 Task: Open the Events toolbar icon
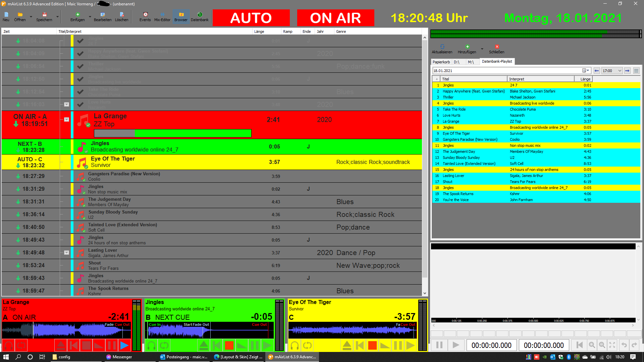(145, 16)
